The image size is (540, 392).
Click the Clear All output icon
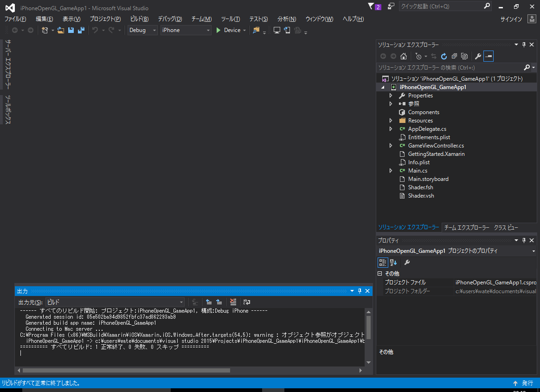(x=233, y=302)
